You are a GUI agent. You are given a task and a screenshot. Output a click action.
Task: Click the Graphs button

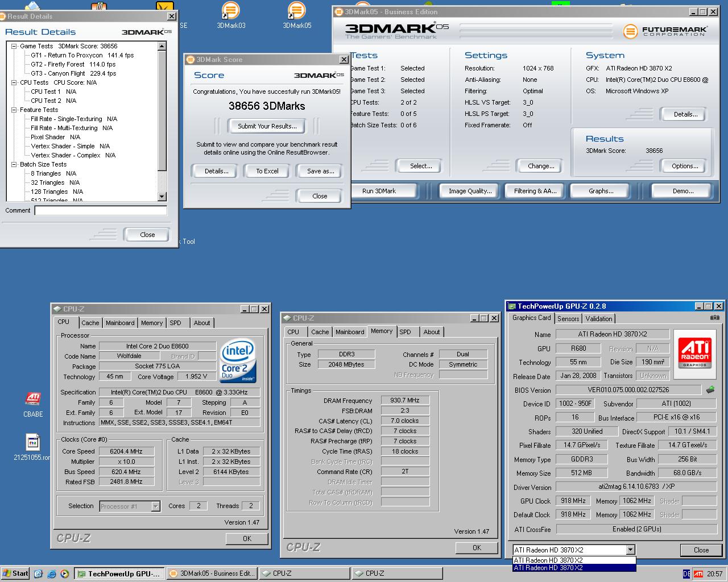coord(601,191)
